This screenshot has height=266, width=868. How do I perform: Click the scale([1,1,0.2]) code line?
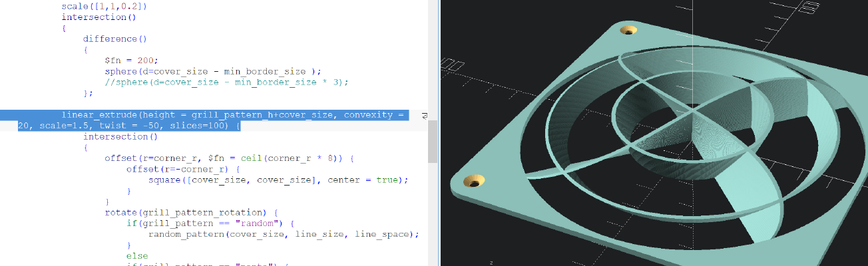104,6
